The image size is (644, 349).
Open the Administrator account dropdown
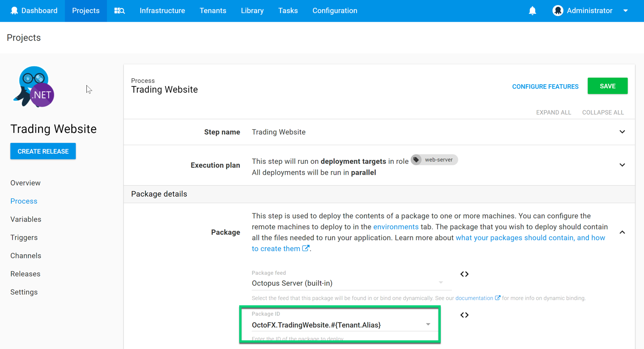click(625, 10)
